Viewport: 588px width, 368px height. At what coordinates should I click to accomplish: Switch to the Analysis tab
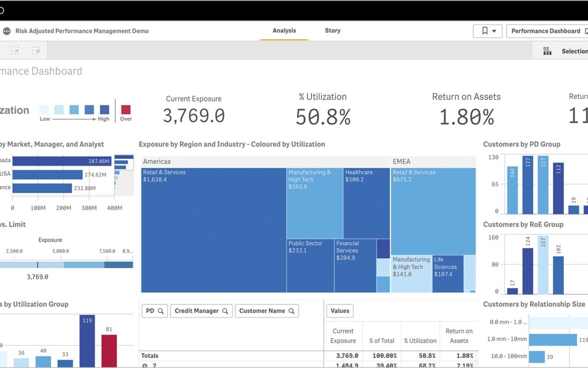pyautogui.click(x=284, y=31)
